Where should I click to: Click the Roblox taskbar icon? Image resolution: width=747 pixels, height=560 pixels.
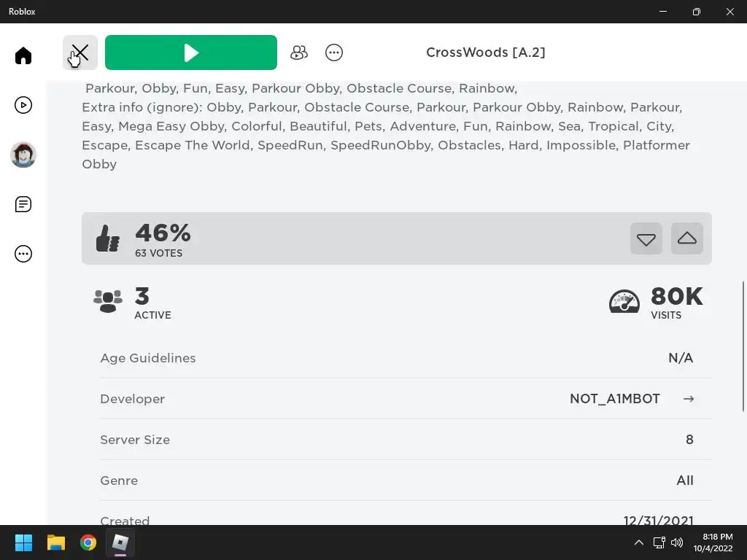[120, 542]
